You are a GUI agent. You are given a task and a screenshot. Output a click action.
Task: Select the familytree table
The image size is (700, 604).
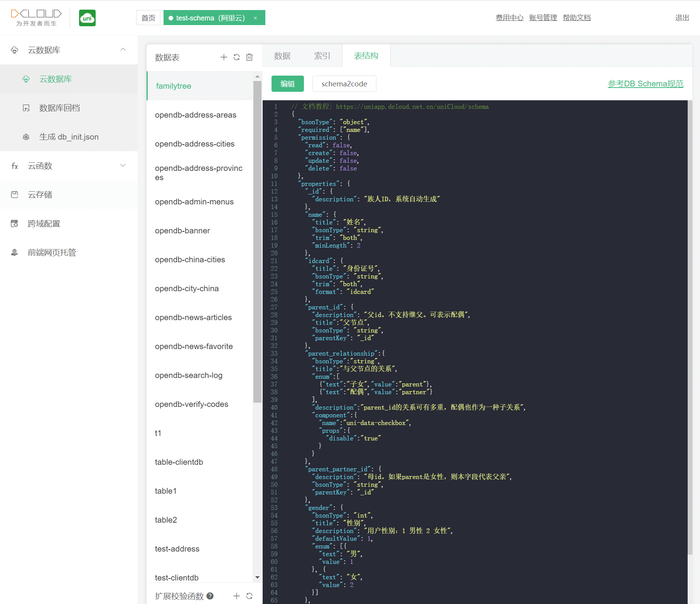point(200,86)
